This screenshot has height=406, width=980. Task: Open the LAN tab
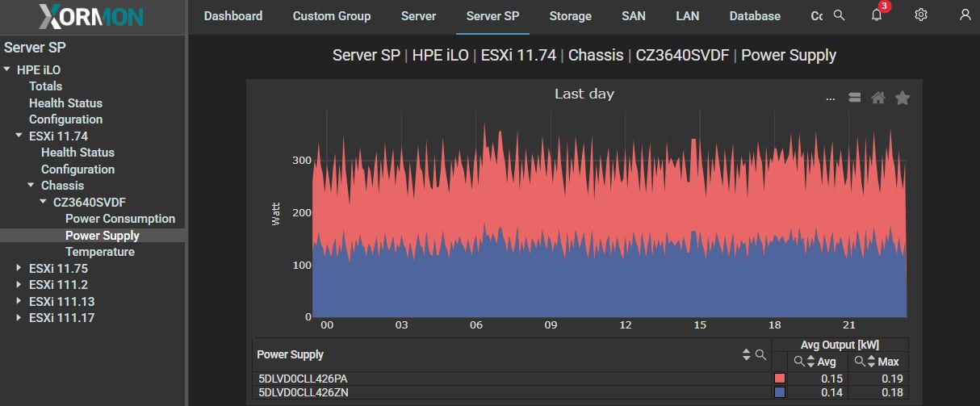coord(688,16)
